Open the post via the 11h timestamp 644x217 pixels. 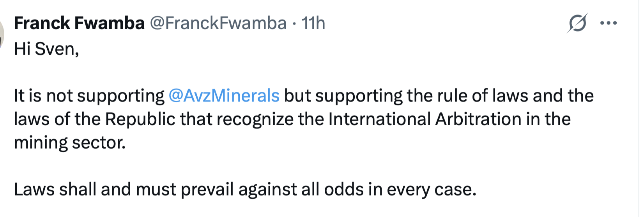click(313, 23)
